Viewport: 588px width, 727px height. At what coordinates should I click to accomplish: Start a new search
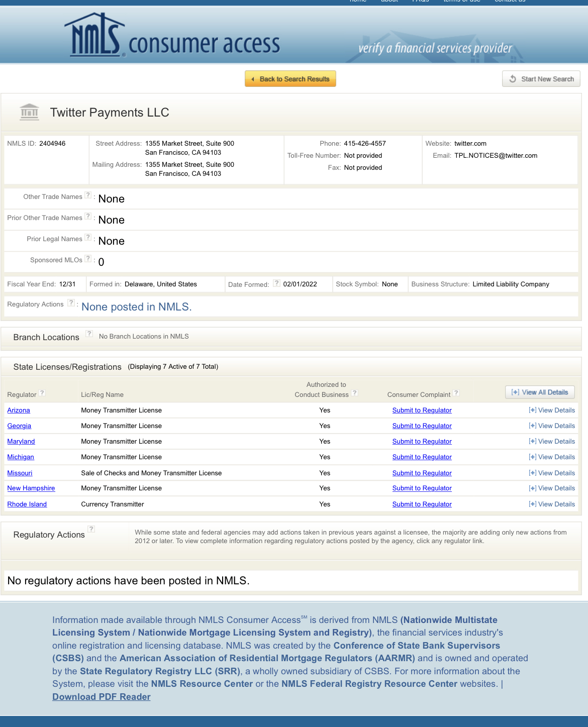[541, 79]
